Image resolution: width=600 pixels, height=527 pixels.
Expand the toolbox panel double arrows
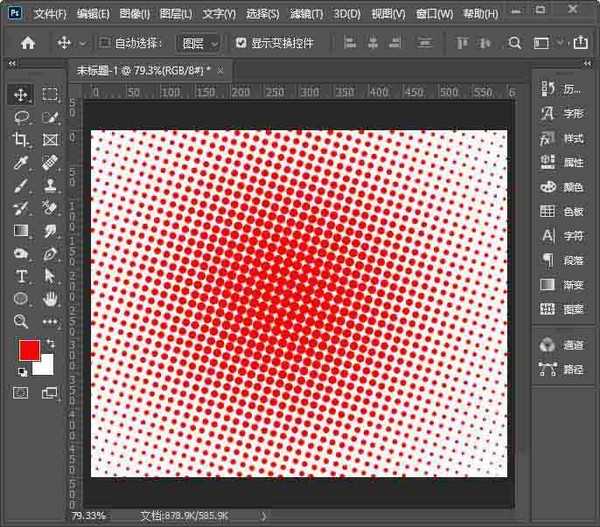(x=12, y=64)
